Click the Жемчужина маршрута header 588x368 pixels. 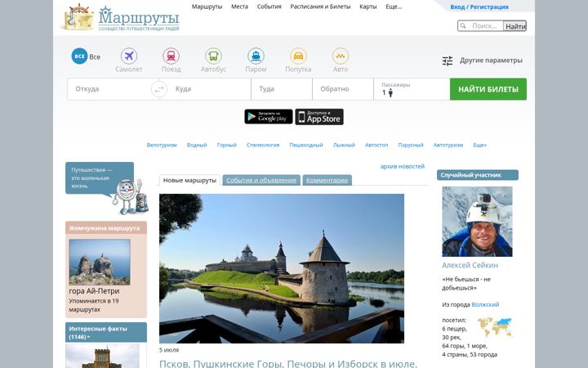click(x=106, y=227)
